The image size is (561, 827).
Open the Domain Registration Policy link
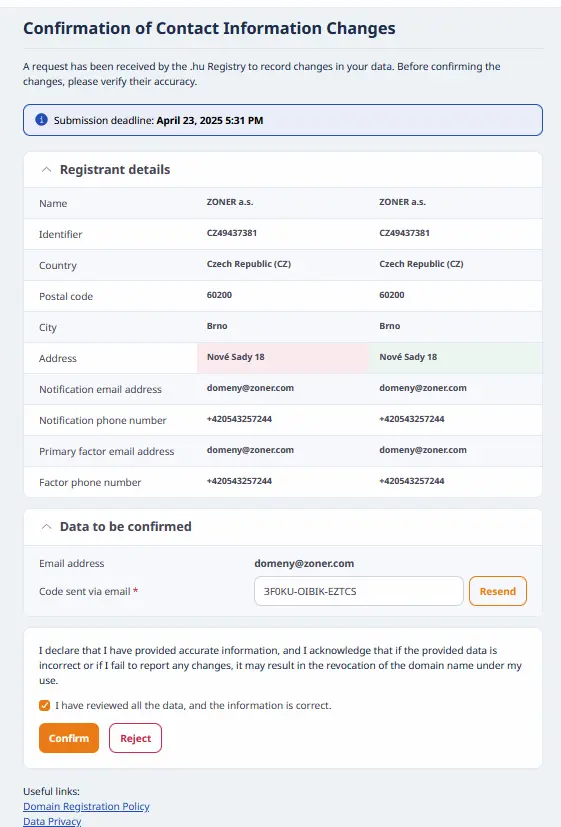[86, 806]
